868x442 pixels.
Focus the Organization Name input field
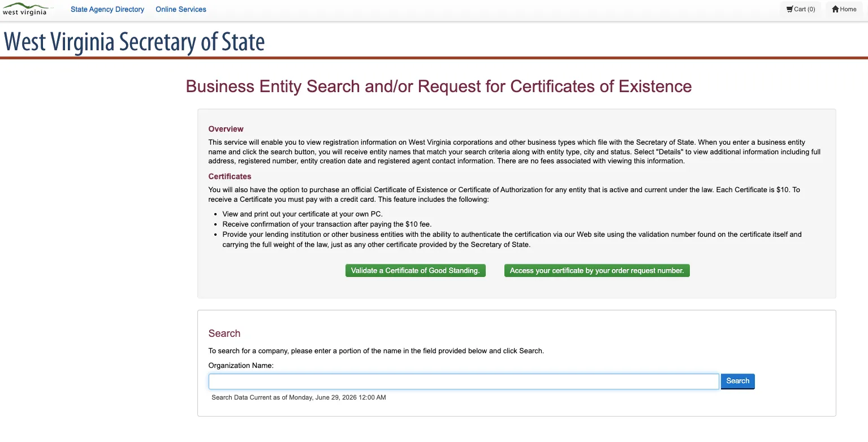[464, 382]
